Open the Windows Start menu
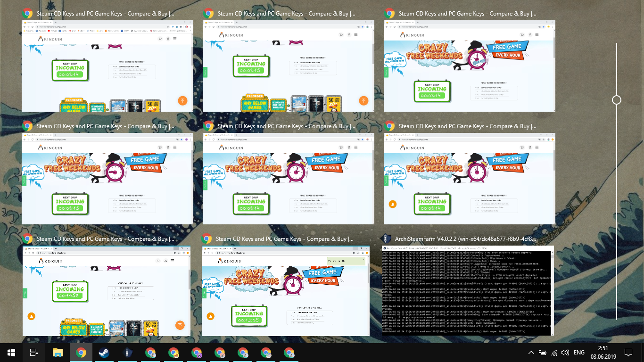 click(11, 352)
